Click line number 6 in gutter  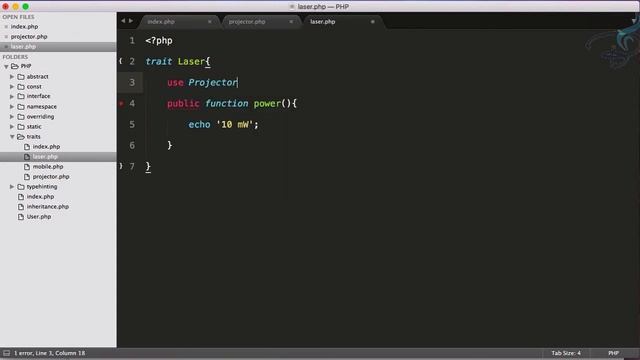tap(132, 145)
